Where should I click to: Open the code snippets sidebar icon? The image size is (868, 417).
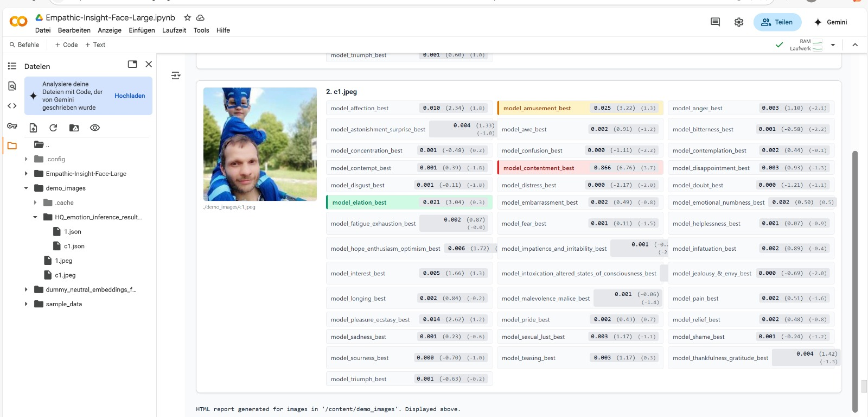12,106
